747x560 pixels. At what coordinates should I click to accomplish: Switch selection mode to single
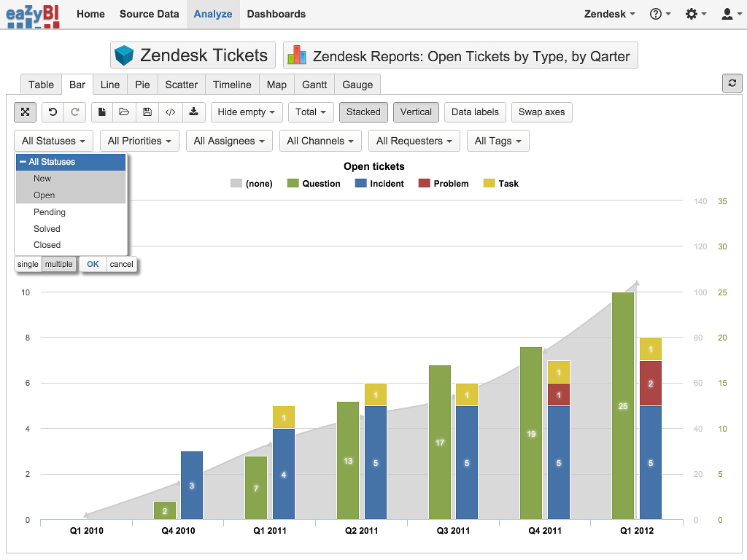click(x=28, y=264)
